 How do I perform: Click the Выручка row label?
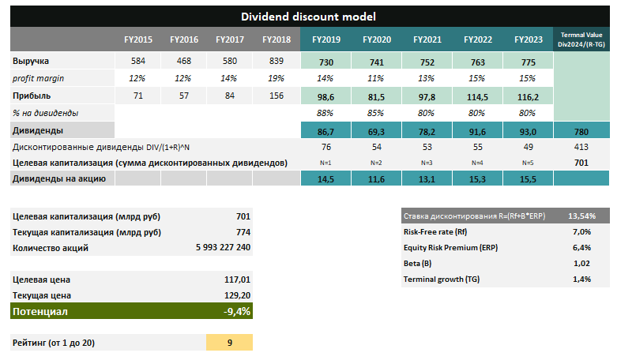[31, 62]
